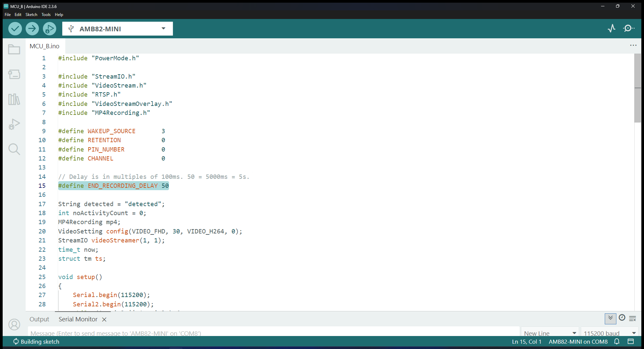Switch to the Output tab

[39, 319]
